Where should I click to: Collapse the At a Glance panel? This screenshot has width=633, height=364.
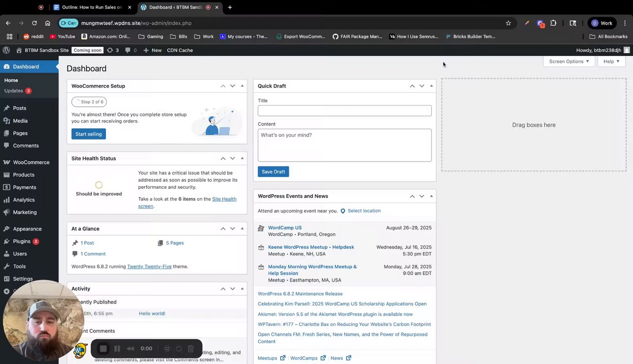pos(242,229)
